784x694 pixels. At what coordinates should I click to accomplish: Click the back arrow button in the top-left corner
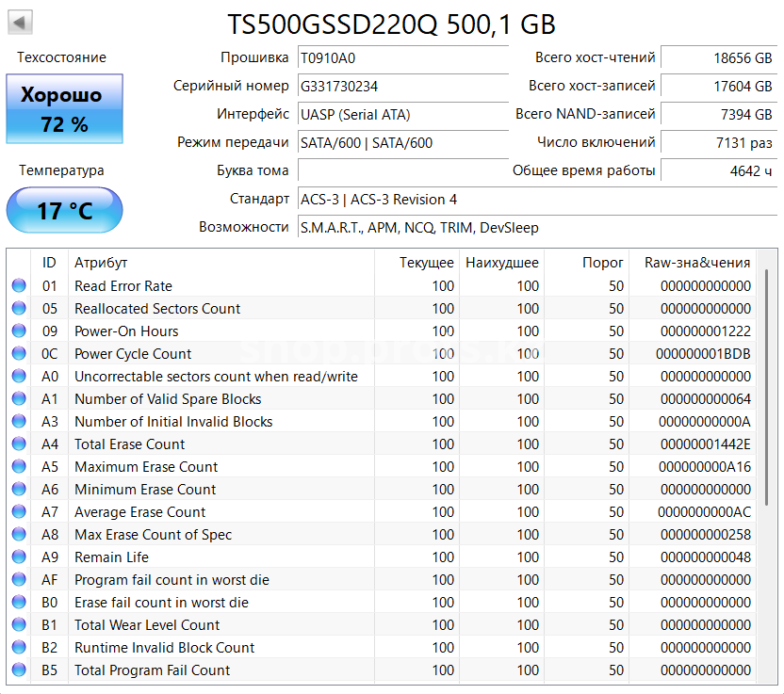(x=17, y=22)
